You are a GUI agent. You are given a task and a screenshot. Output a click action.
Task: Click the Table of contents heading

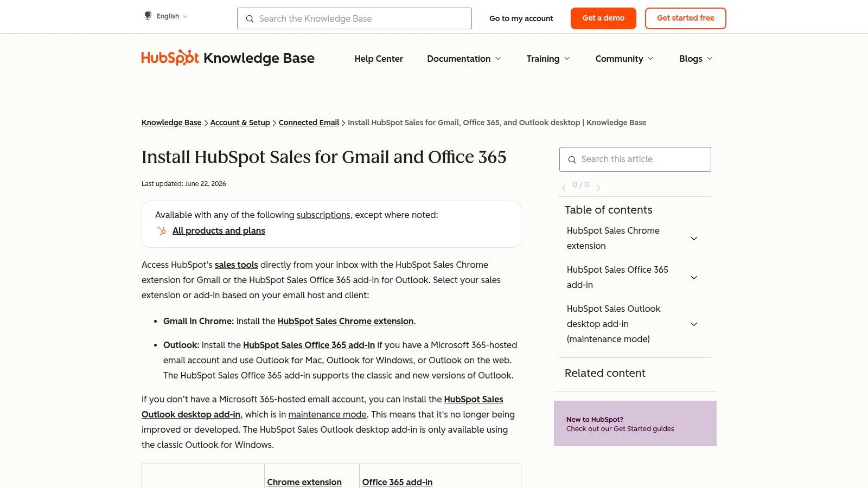(x=608, y=210)
